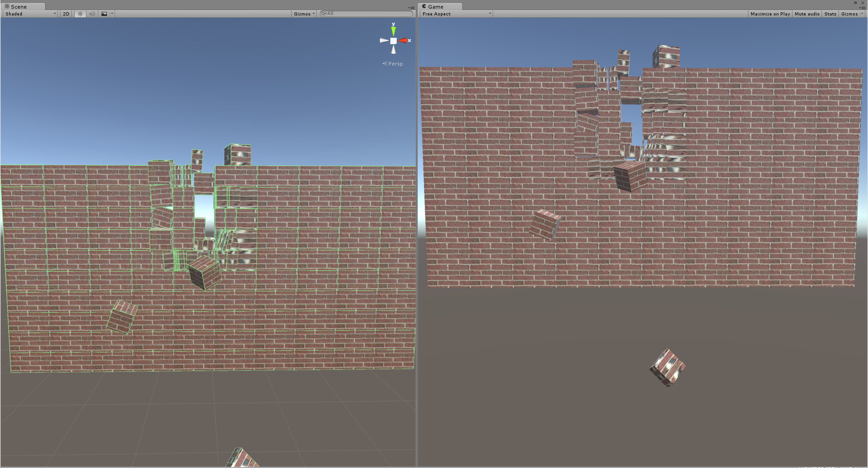Viewport: 868px width, 468px height.
Task: Click the red X axis gizmo cone
Action: coord(404,41)
